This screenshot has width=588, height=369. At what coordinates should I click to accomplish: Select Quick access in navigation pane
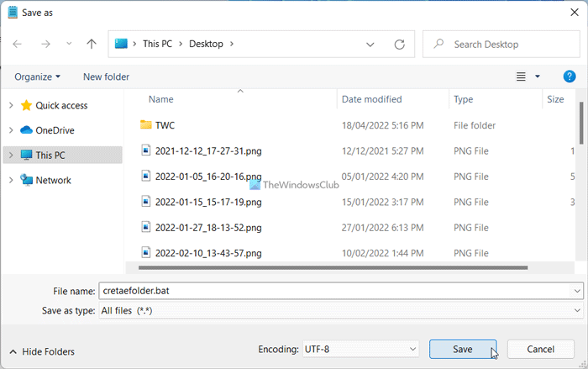(x=61, y=105)
